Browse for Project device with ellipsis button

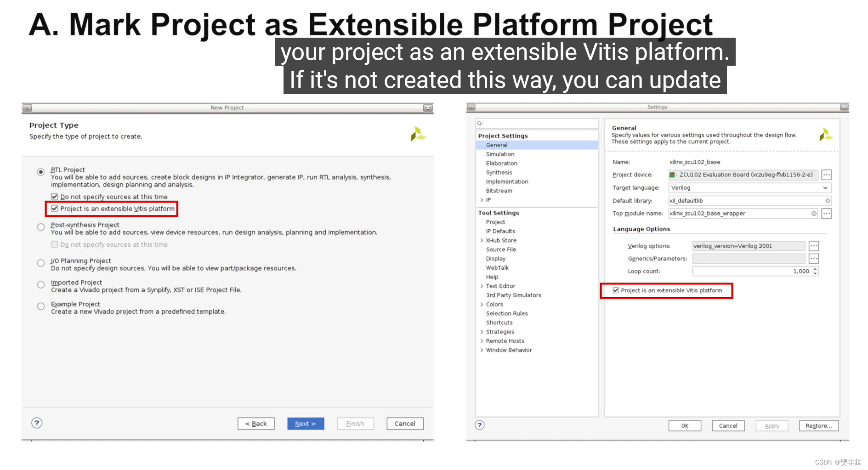coord(826,175)
